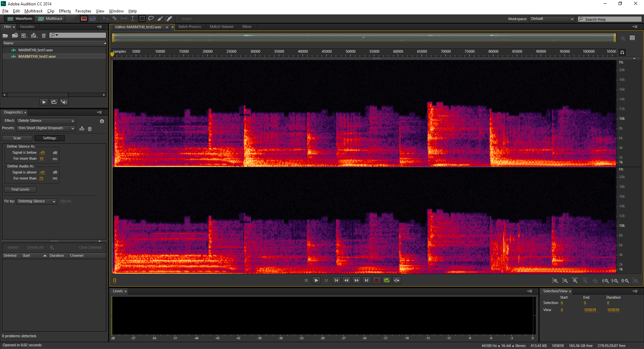Switch to the Batch Process tab
This screenshot has width=644, height=349.
pos(190,27)
